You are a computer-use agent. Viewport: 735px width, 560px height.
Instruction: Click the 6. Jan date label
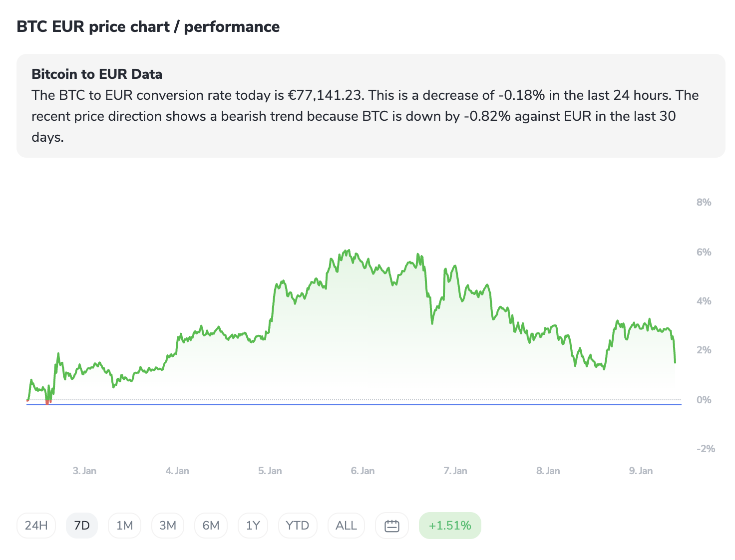coord(363,471)
